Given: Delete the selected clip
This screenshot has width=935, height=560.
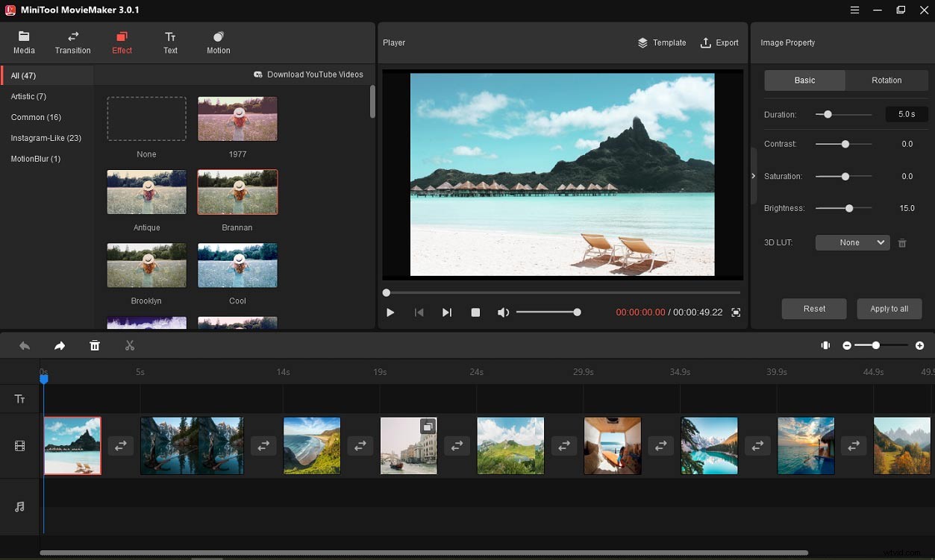Looking at the screenshot, I should (95, 345).
